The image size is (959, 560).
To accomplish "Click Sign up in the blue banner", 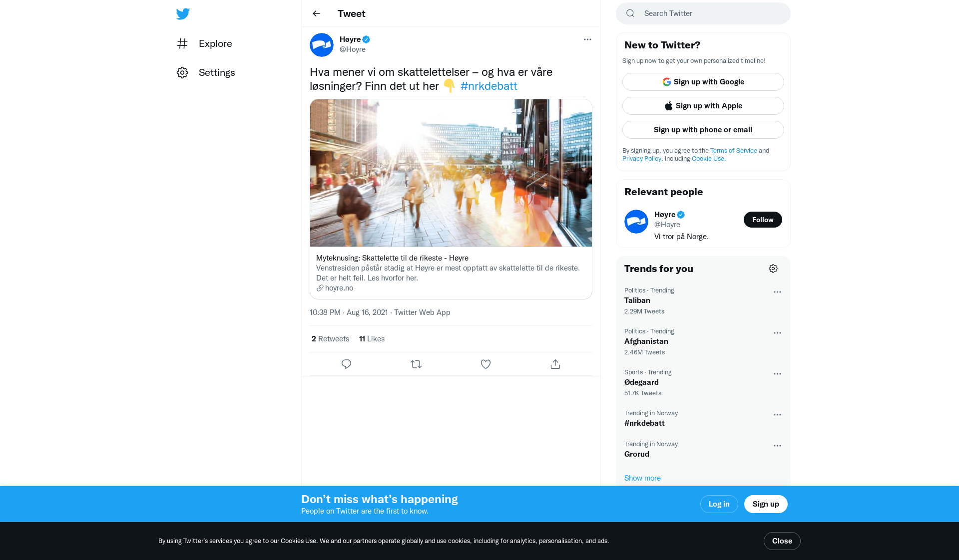I will [766, 504].
